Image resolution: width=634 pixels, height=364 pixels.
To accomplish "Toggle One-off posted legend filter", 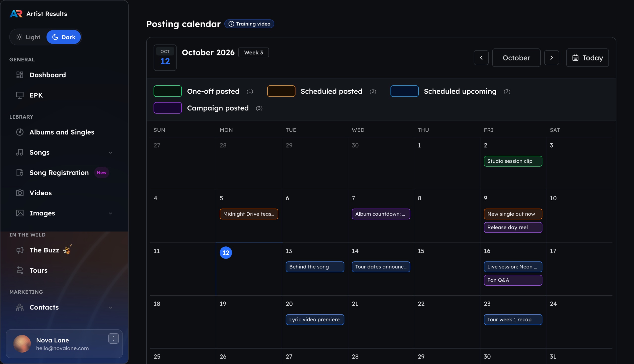I will tap(203, 91).
